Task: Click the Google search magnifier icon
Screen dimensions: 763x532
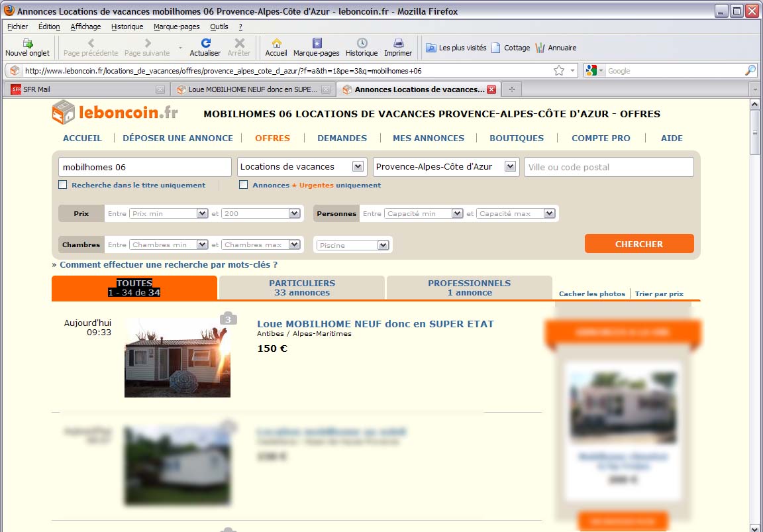Action: coord(750,70)
